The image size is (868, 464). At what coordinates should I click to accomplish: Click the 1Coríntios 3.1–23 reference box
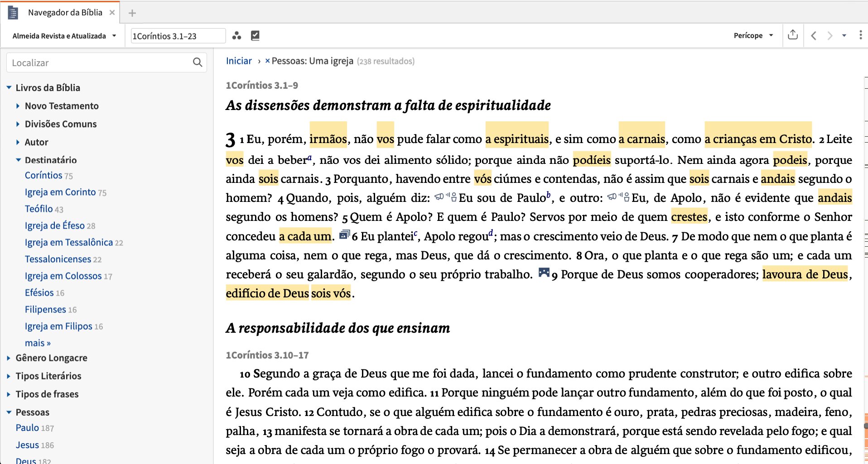coord(178,36)
